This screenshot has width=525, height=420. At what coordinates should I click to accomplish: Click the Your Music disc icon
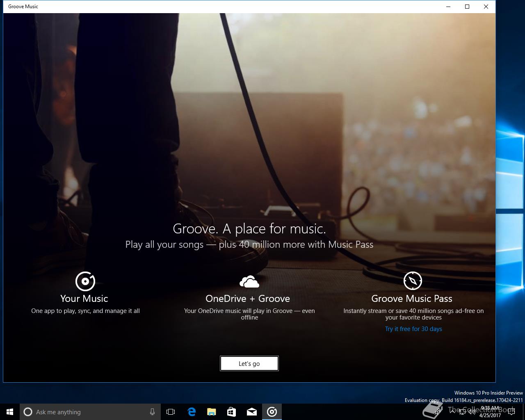(85, 281)
